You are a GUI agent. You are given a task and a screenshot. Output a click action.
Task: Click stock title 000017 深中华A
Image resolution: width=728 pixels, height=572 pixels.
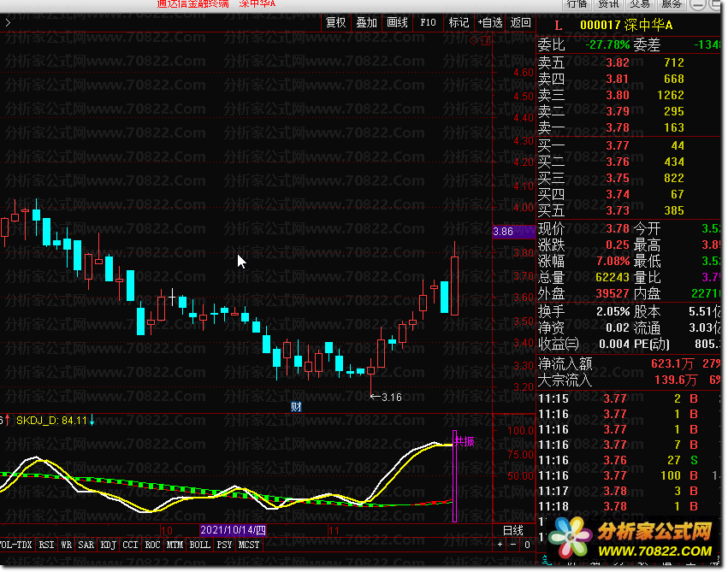[626, 25]
